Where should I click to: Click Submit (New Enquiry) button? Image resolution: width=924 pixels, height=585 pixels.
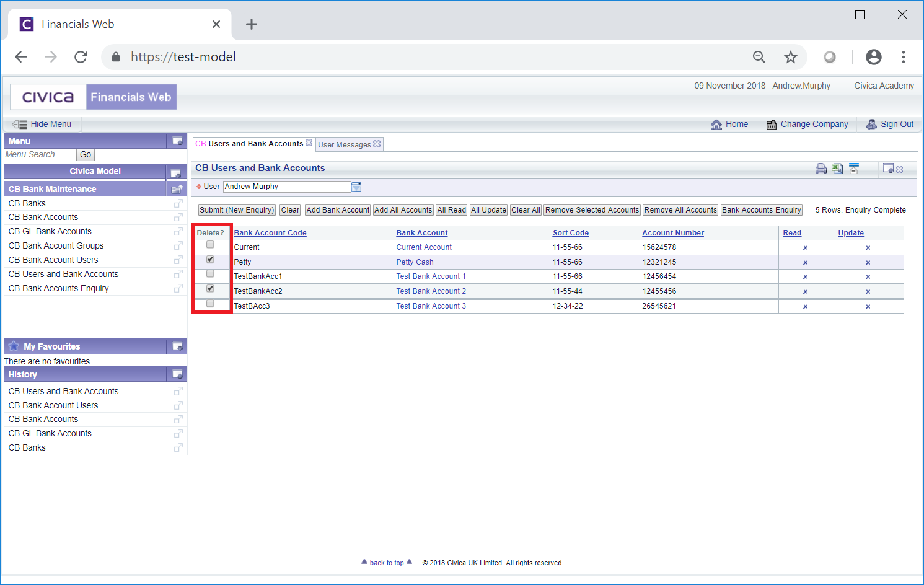(237, 210)
